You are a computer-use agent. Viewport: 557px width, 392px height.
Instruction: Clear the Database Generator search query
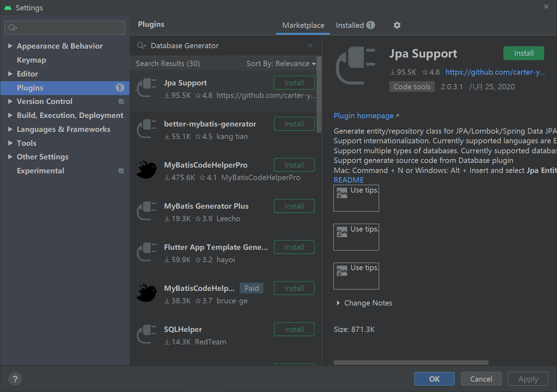310,45
